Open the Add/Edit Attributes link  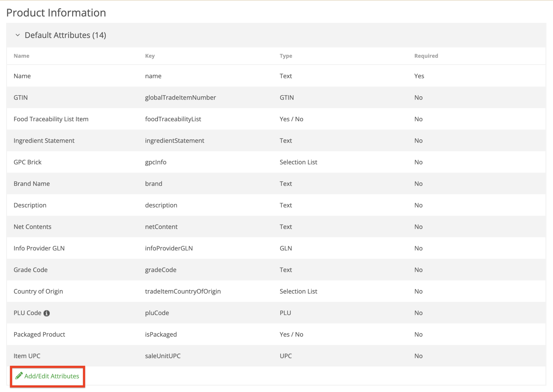point(51,376)
